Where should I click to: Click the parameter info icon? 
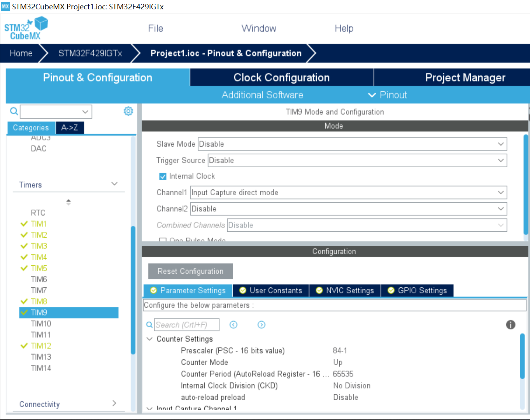(511, 325)
